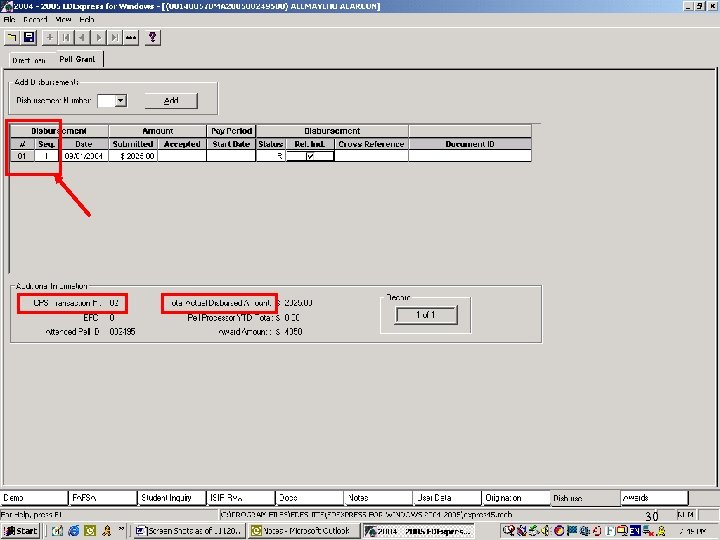Click the EDExpress taskbar button
The image size is (720, 540).
(x=418, y=531)
